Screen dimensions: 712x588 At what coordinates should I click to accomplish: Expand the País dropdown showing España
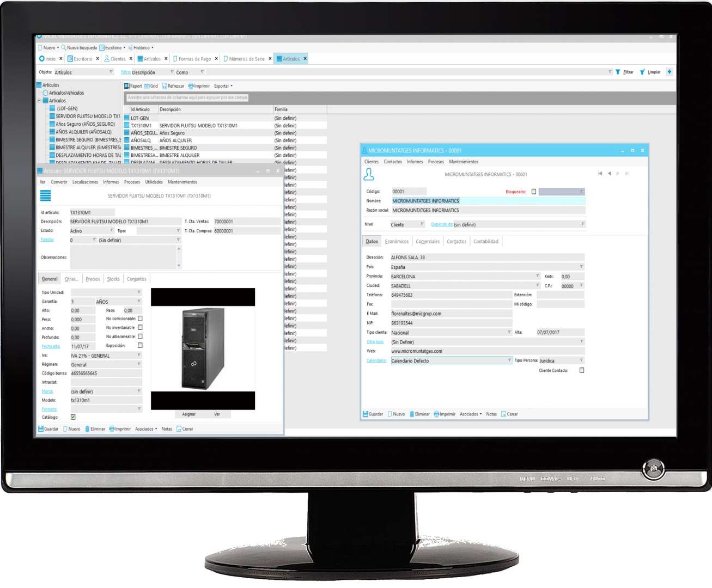[x=581, y=267]
